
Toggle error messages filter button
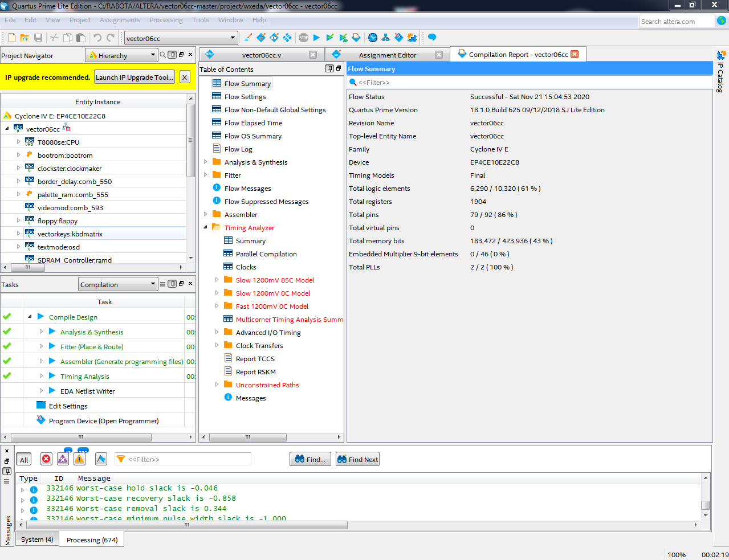(46, 459)
